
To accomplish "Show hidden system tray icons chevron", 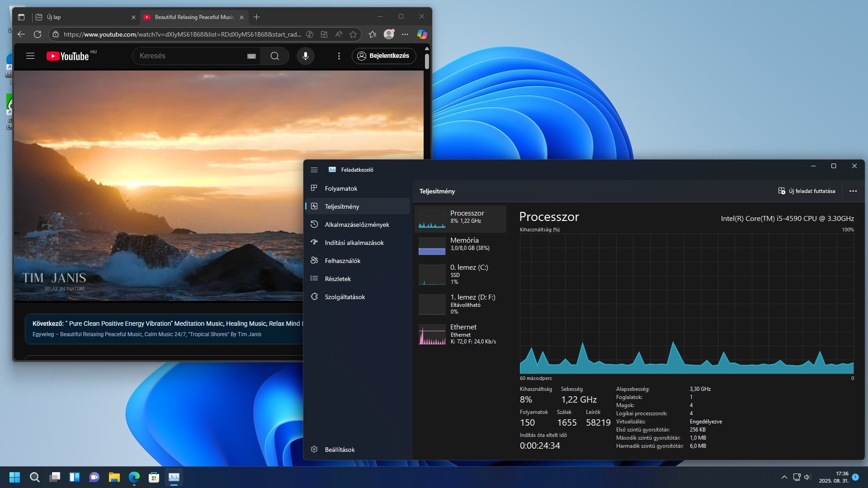I will click(784, 477).
